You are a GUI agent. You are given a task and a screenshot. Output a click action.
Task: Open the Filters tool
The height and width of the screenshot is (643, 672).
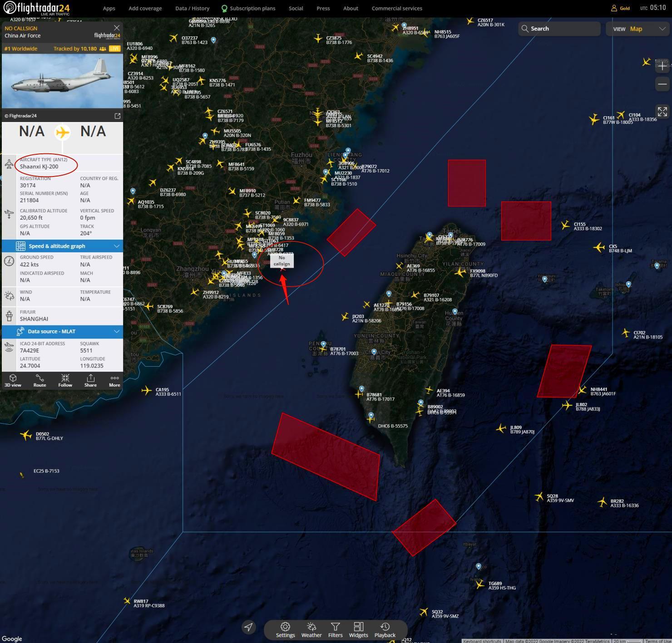pos(335,630)
